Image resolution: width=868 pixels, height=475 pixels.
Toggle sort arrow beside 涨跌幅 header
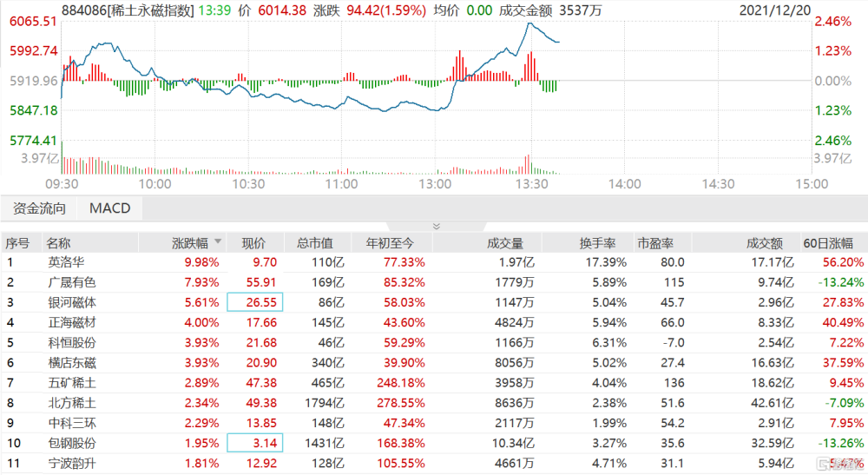coord(218,241)
